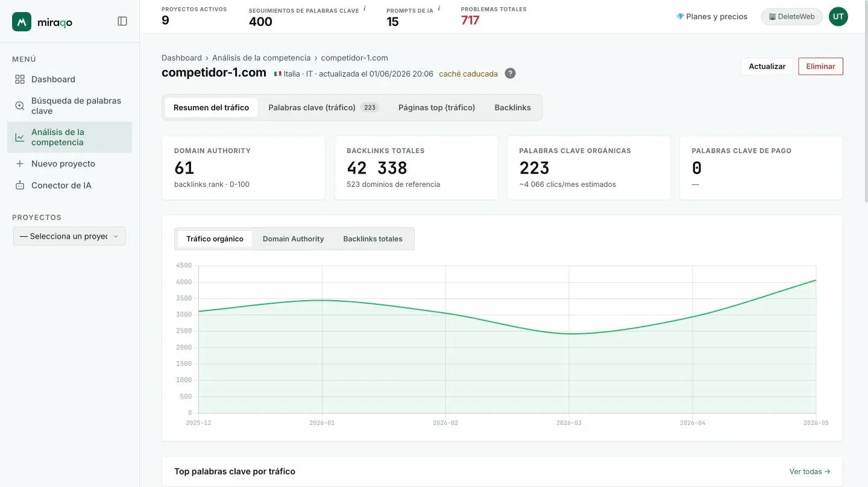Click the page vertical scrollbar
Image resolution: width=868 pixels, height=487 pixels.
pyautogui.click(x=865, y=102)
